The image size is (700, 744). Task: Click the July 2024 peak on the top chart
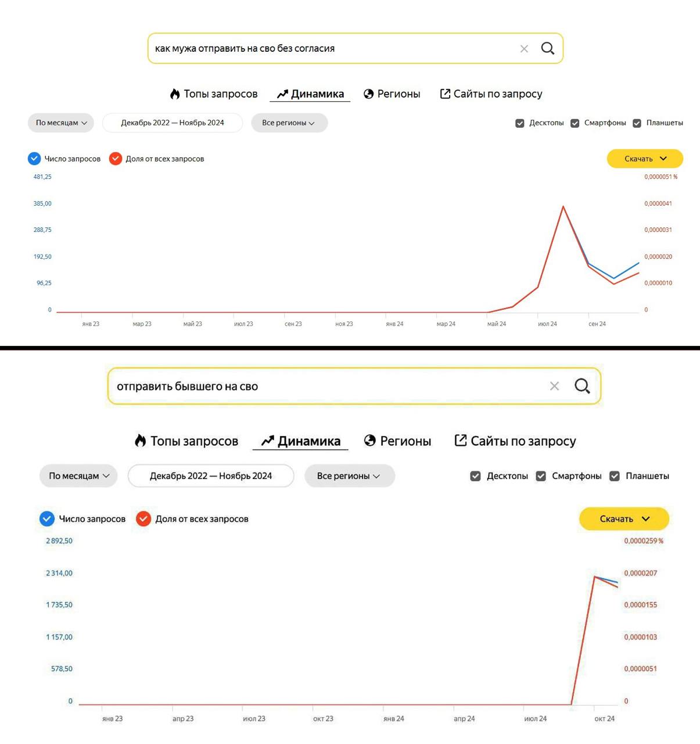pyautogui.click(x=563, y=206)
